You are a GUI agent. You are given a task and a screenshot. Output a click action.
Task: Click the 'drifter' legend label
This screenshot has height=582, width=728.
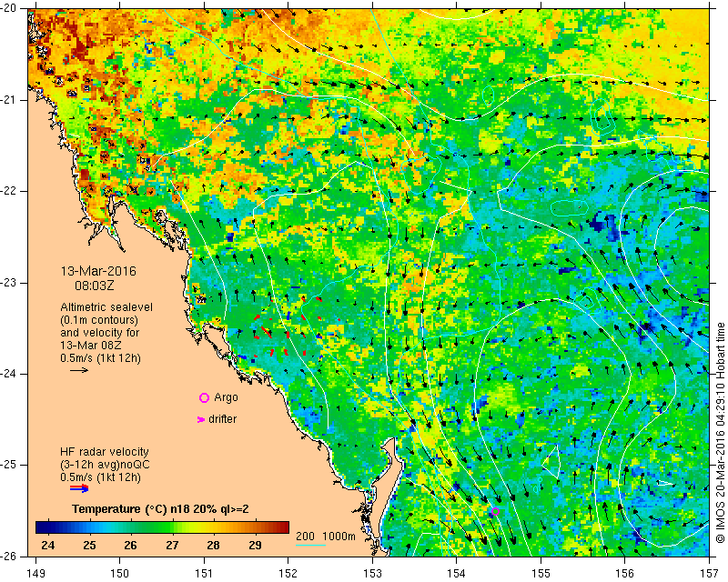pos(222,419)
